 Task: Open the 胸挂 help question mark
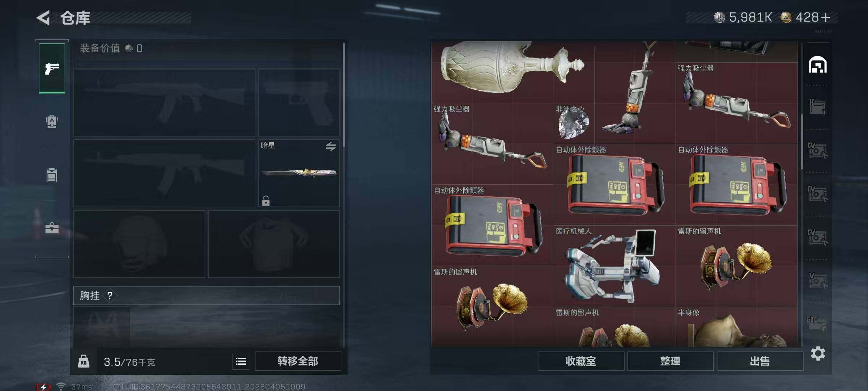pos(110,296)
